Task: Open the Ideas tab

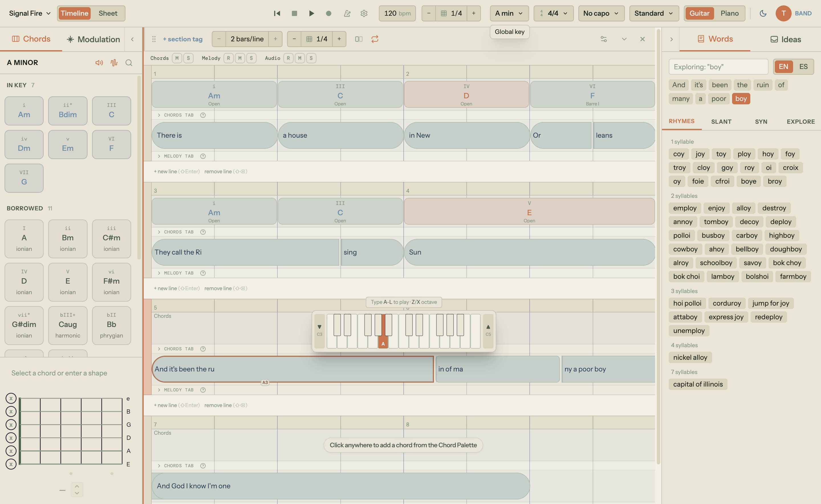Action: click(786, 39)
